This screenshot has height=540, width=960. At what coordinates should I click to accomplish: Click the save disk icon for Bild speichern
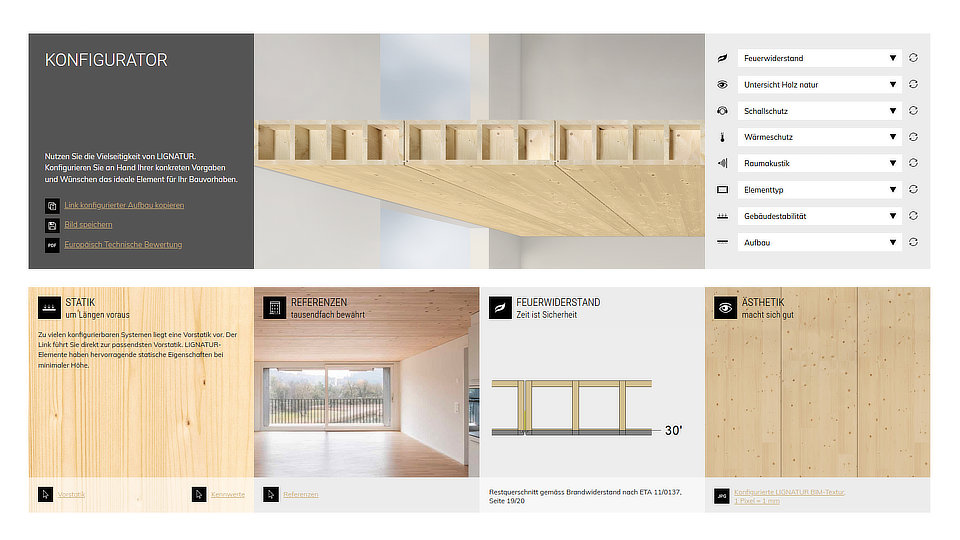point(52,225)
